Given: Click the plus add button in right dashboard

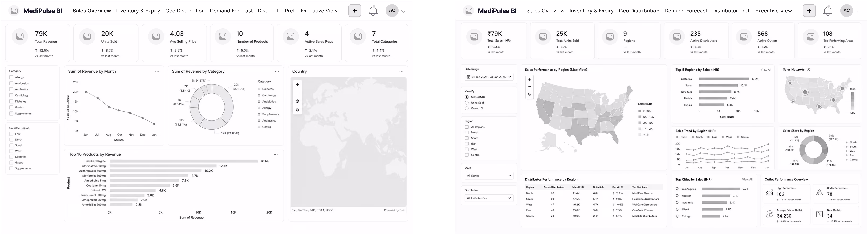Looking at the screenshot, I should point(809,11).
